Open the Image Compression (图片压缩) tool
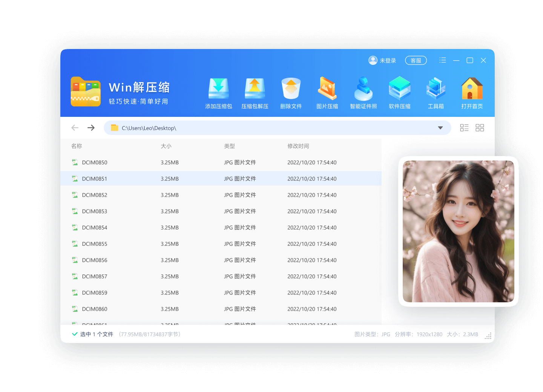The image size is (543, 392). [327, 89]
